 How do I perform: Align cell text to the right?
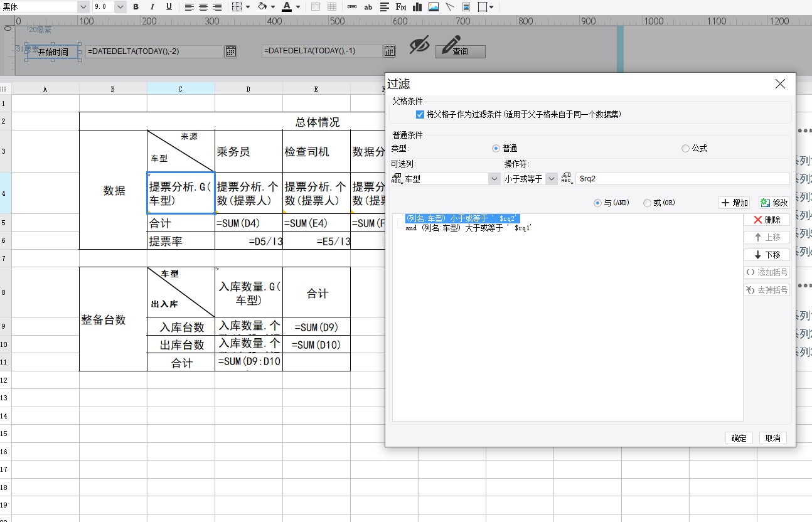click(217, 7)
